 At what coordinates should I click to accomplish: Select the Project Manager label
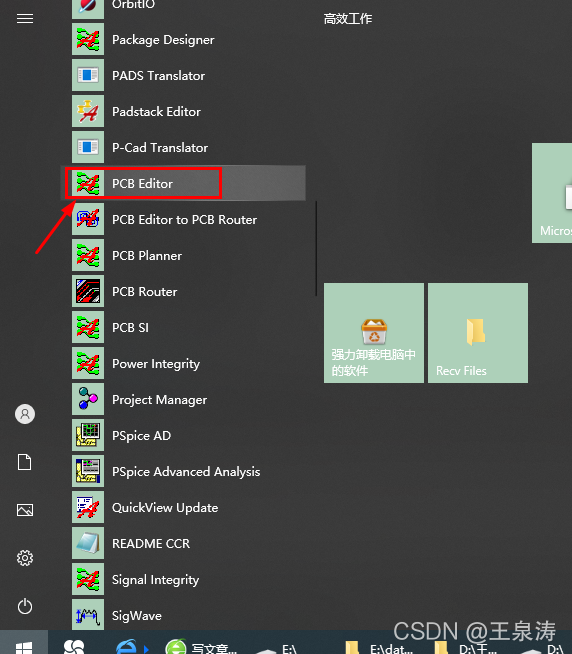[x=159, y=400]
